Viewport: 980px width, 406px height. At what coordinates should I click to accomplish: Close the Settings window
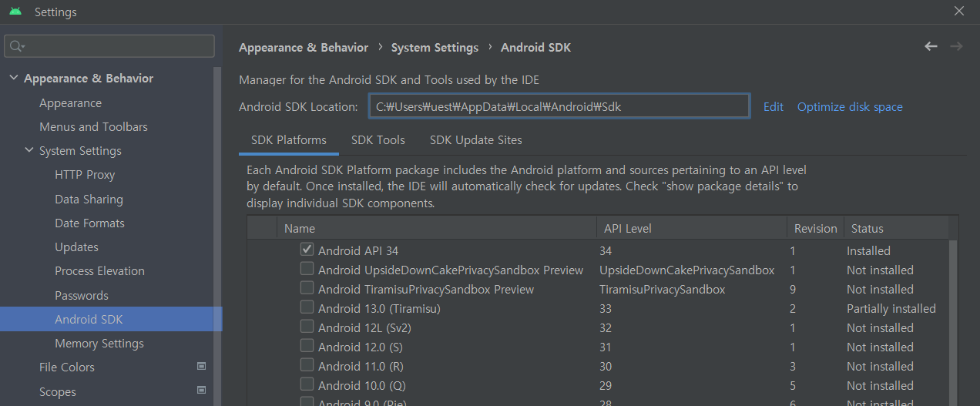pos(958,12)
